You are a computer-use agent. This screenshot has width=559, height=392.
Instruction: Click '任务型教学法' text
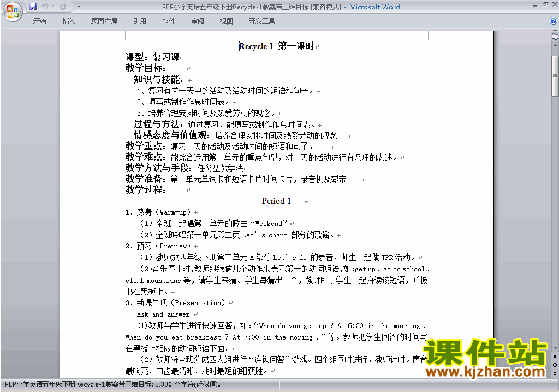point(221,168)
